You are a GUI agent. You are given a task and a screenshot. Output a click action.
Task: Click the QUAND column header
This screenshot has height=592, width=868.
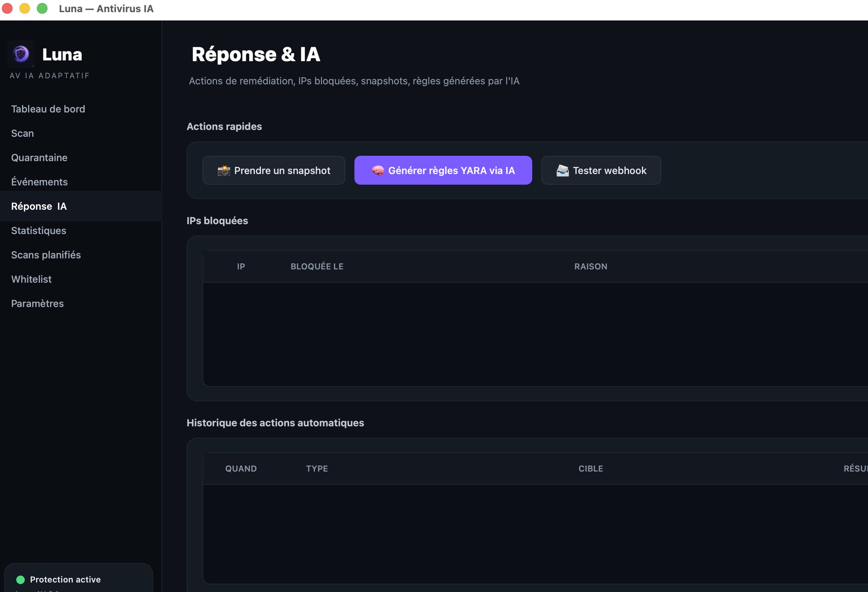tap(241, 469)
